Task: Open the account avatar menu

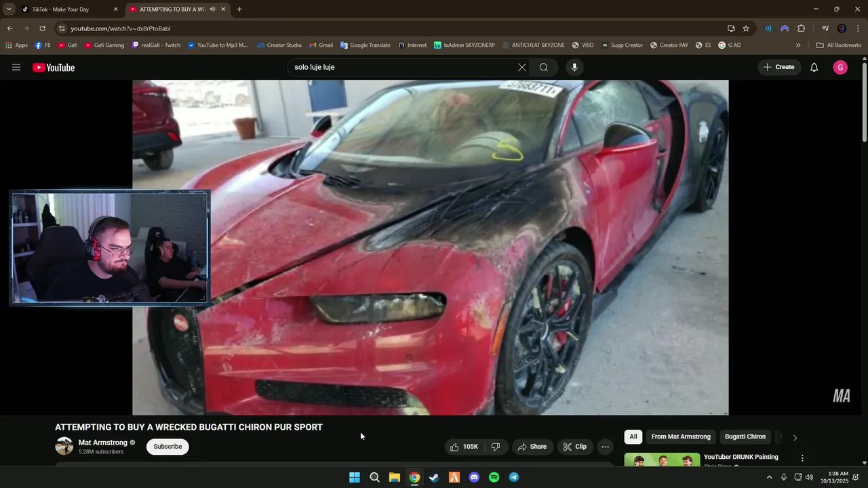Action: pyautogui.click(x=840, y=67)
